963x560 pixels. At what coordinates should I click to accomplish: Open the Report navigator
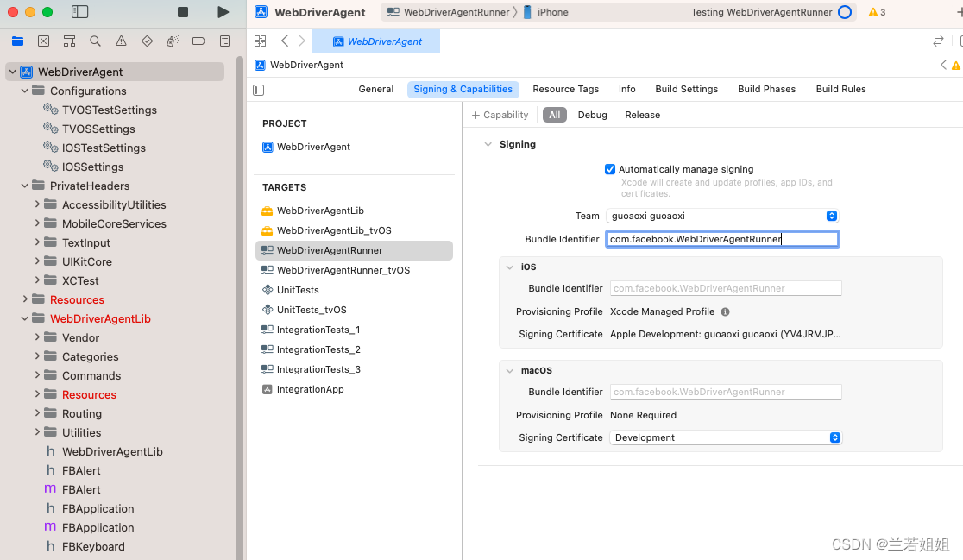(224, 41)
